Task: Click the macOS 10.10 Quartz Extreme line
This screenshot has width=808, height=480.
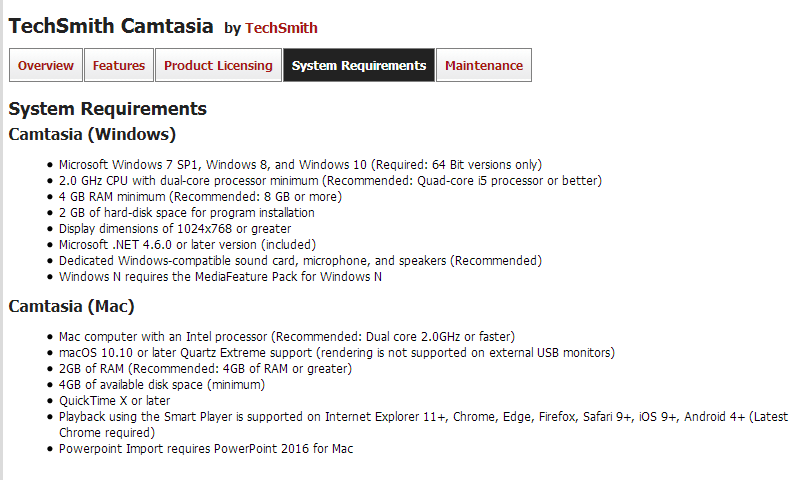Action: [x=336, y=353]
